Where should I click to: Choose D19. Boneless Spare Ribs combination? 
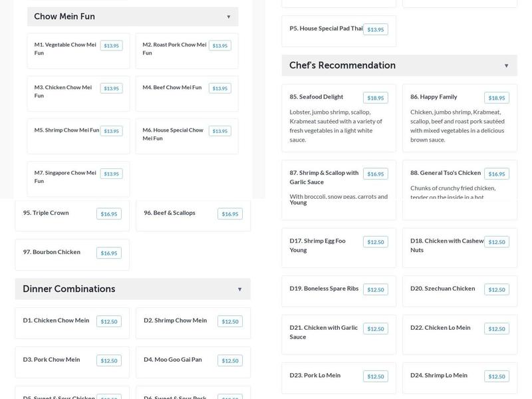(324, 289)
